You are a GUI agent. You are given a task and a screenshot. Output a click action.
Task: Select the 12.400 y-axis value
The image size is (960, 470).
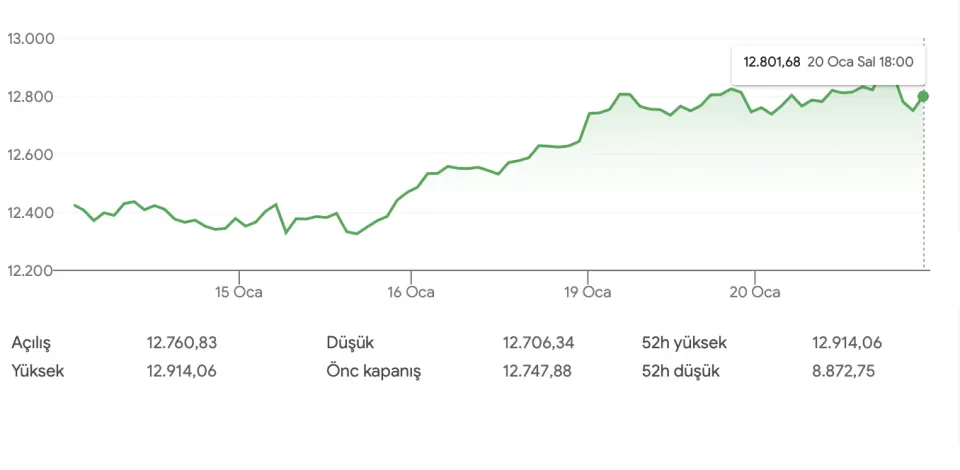pos(30,213)
